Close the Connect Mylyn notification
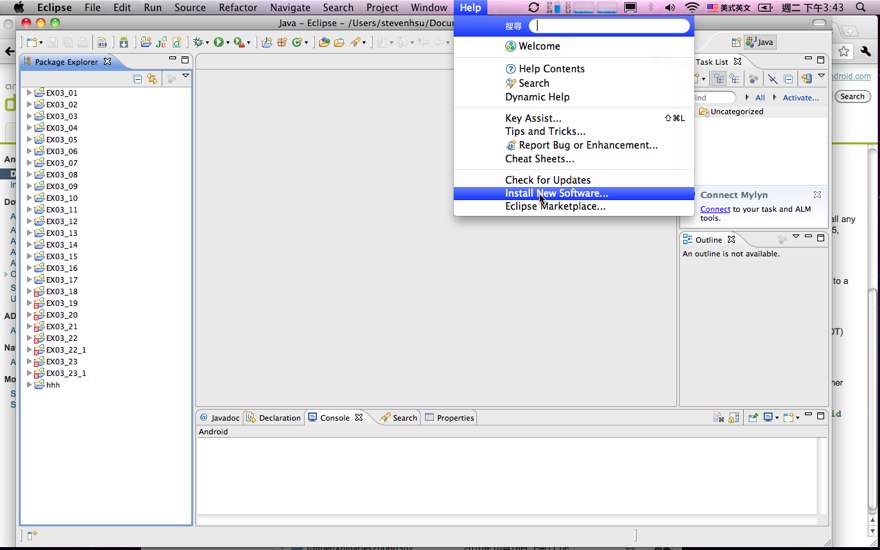Image resolution: width=880 pixels, height=550 pixels. [817, 195]
